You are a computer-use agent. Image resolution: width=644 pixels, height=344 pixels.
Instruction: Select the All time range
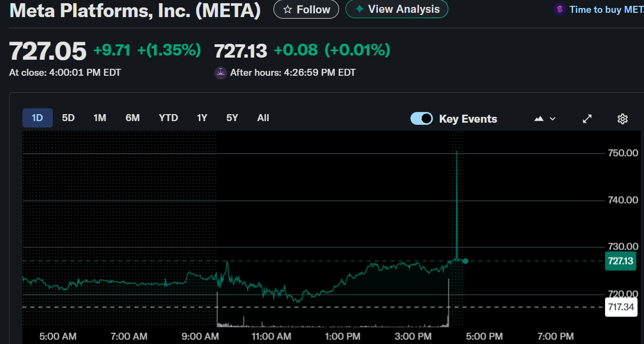[263, 118]
